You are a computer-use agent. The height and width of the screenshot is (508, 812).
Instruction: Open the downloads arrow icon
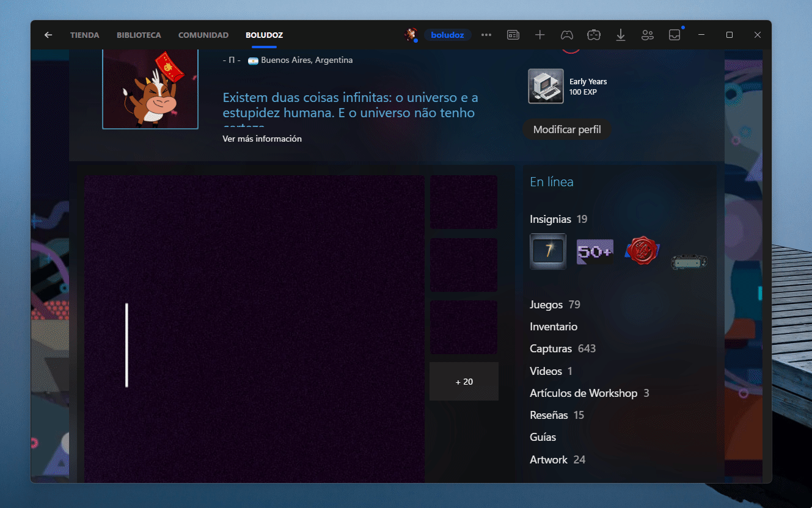click(621, 35)
